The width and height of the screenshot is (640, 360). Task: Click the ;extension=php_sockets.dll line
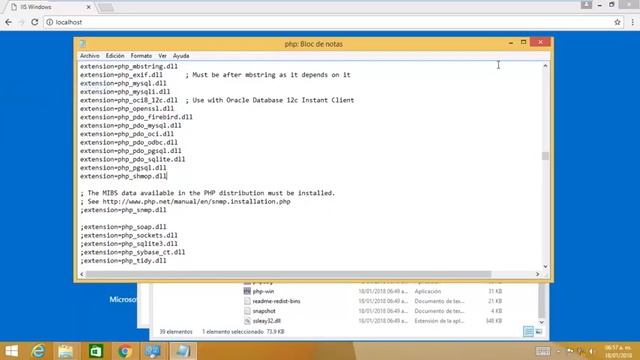click(x=129, y=236)
